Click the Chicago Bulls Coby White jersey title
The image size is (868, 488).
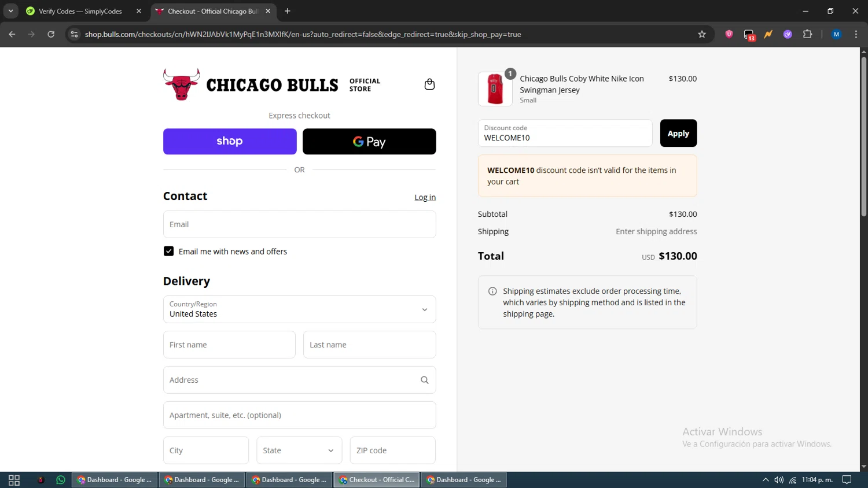pos(582,84)
